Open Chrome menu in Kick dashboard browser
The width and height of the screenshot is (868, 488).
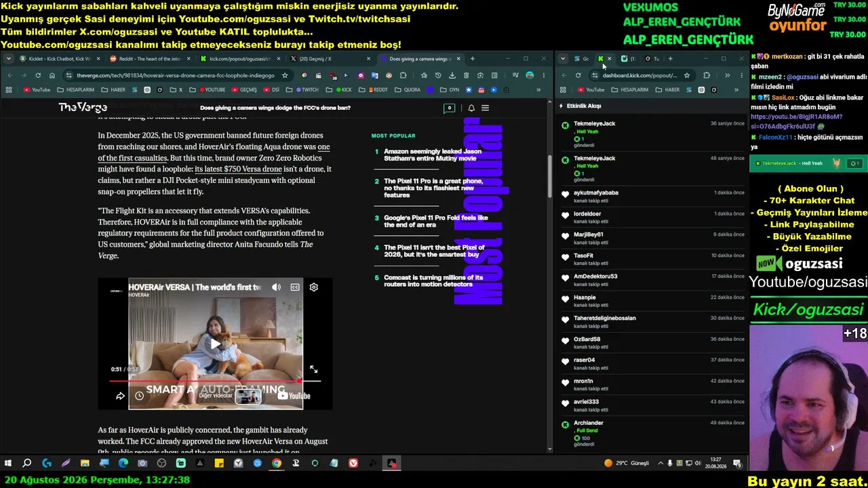(741, 75)
